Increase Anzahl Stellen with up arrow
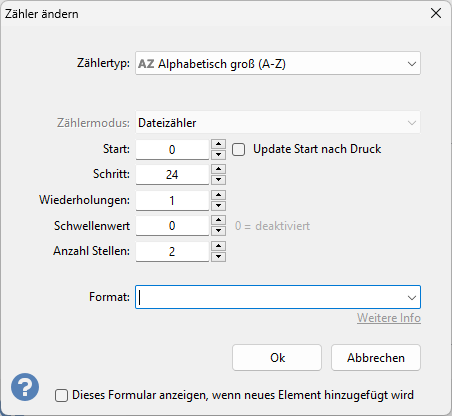The image size is (452, 416). pos(218,246)
